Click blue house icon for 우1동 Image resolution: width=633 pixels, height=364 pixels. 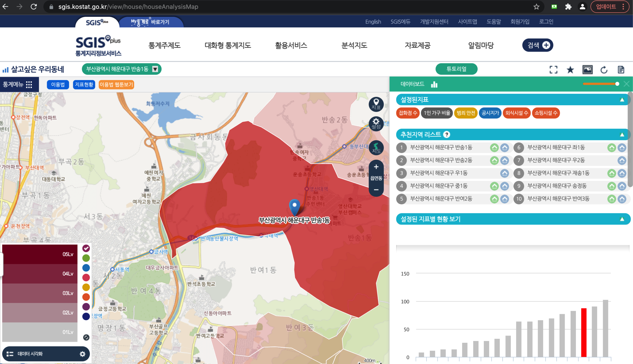click(x=504, y=173)
